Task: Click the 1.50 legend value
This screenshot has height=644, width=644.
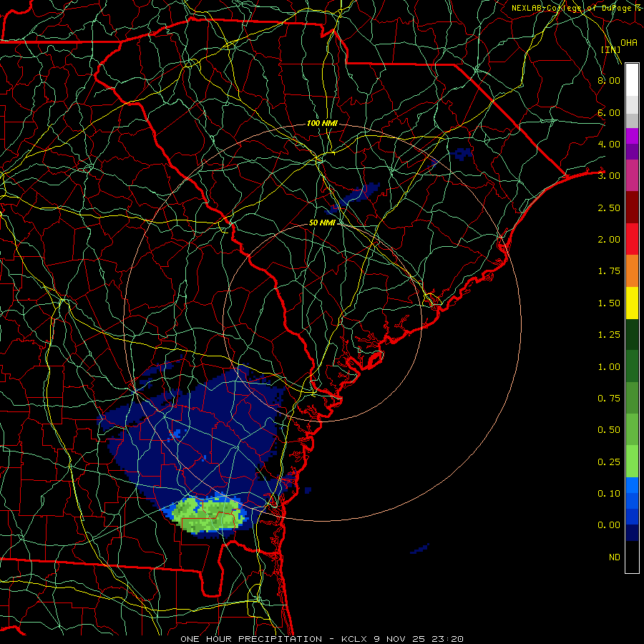Action: 609,303
